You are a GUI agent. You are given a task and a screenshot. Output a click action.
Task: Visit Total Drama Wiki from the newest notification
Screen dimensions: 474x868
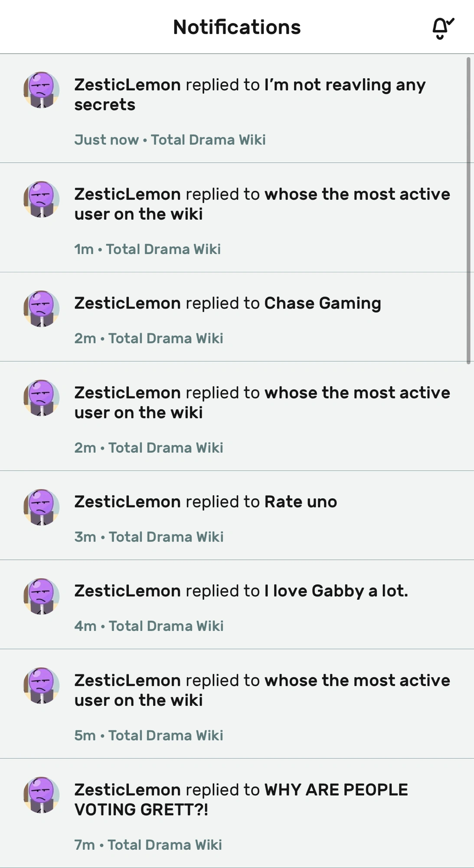click(208, 140)
